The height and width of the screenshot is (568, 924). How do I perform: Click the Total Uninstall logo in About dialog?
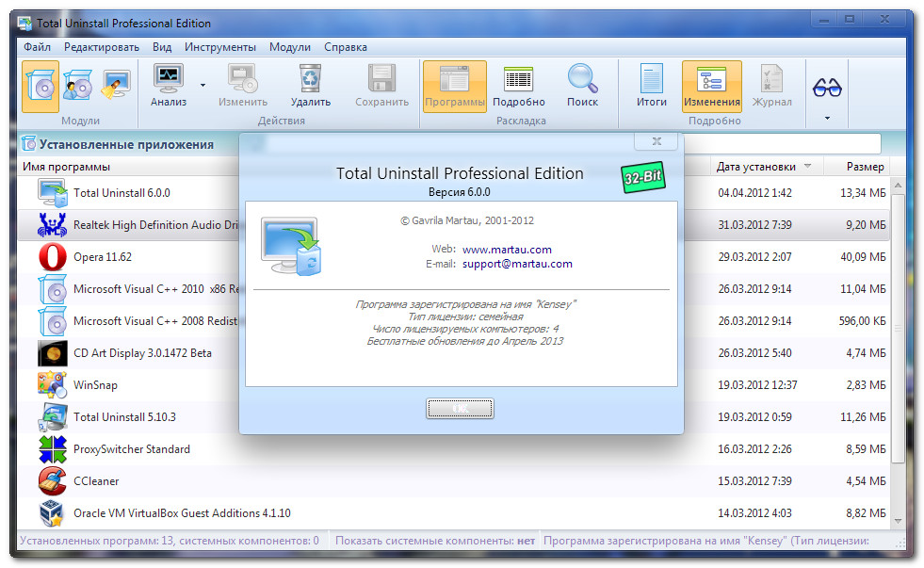click(x=291, y=246)
